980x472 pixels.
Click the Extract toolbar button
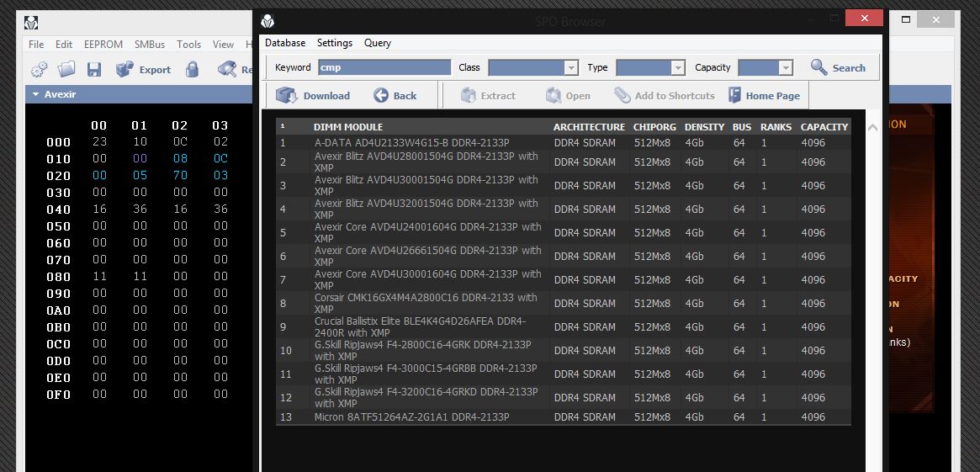(x=488, y=96)
